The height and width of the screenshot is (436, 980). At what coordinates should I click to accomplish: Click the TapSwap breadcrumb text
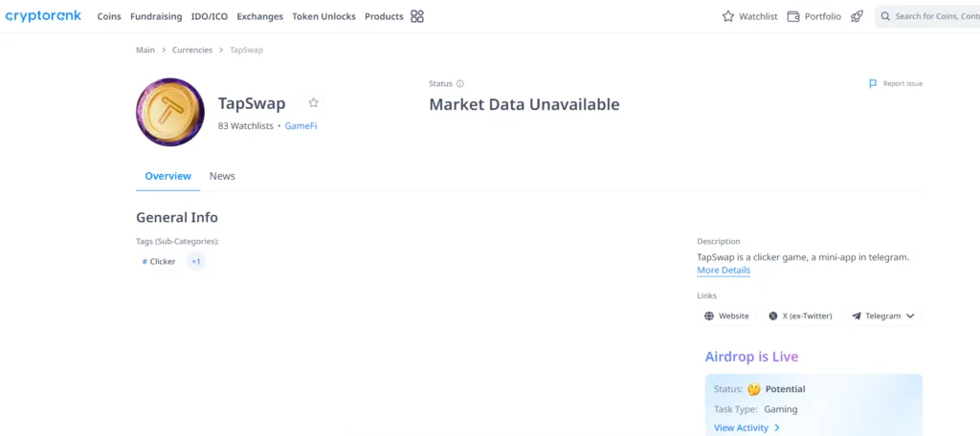246,50
